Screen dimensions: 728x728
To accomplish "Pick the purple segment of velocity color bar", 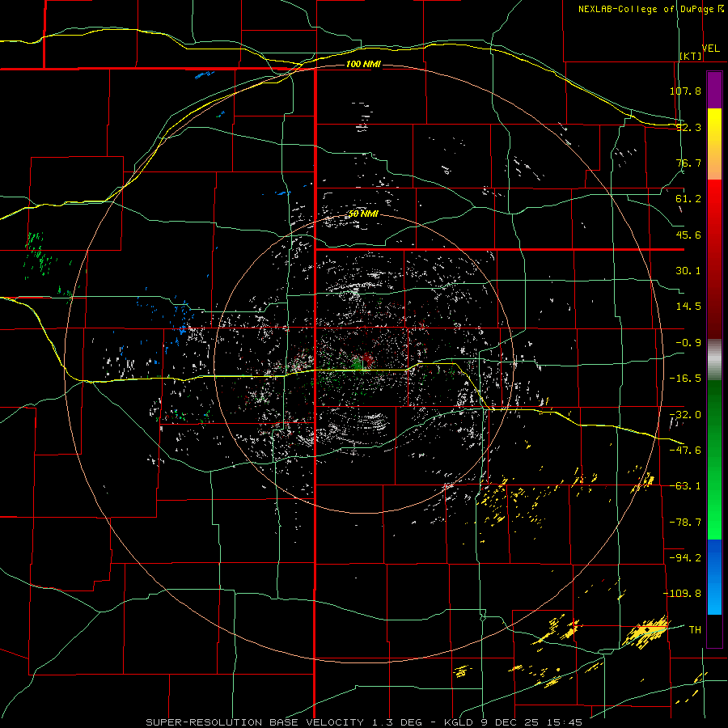I will [x=714, y=90].
